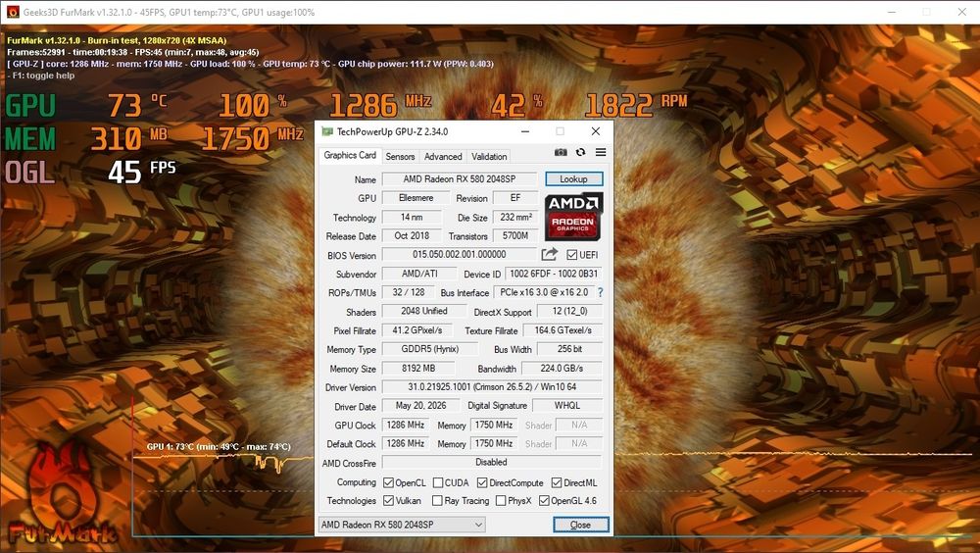980x553 pixels.
Task: Toggle the OpenGL 4.6 checkbox
Action: click(544, 500)
